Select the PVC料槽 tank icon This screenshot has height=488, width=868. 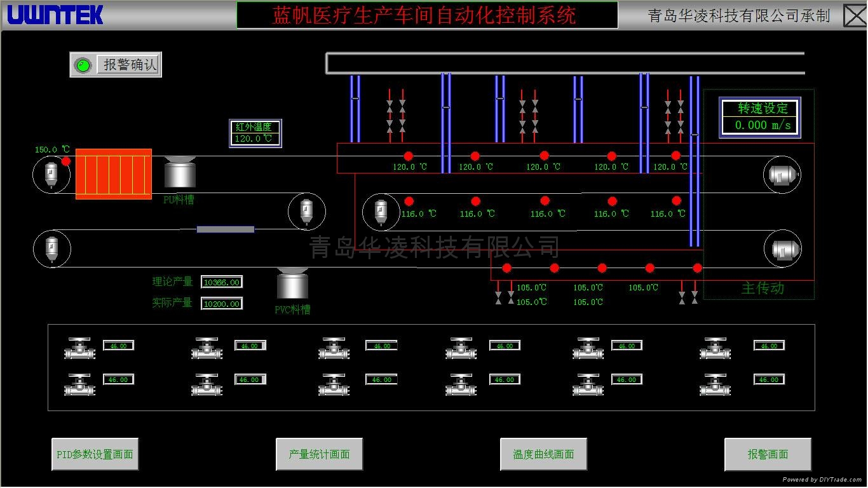292,283
